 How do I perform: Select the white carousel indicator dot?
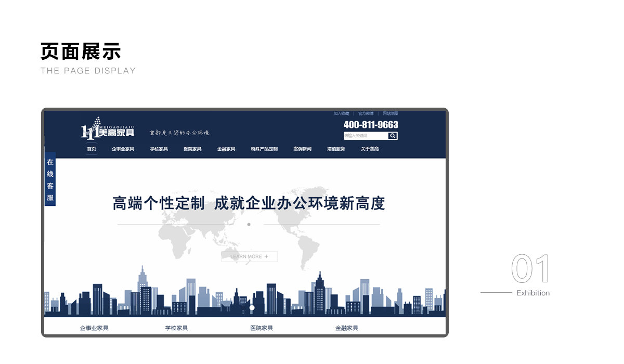pyautogui.click(x=252, y=308)
